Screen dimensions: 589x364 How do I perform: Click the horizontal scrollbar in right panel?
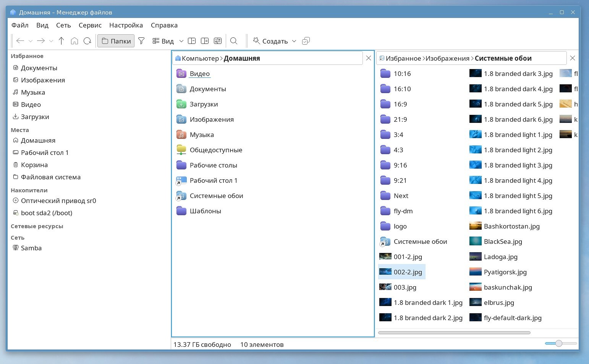pyautogui.click(x=454, y=333)
